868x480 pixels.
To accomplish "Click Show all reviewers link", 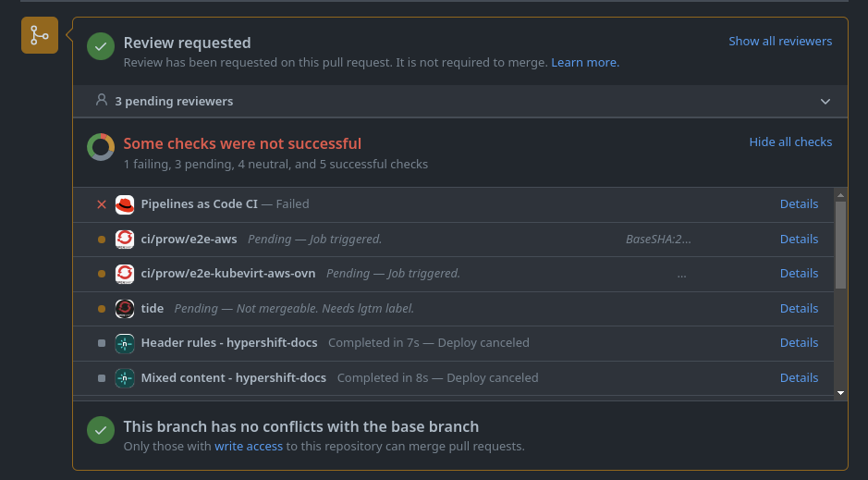I will [780, 42].
